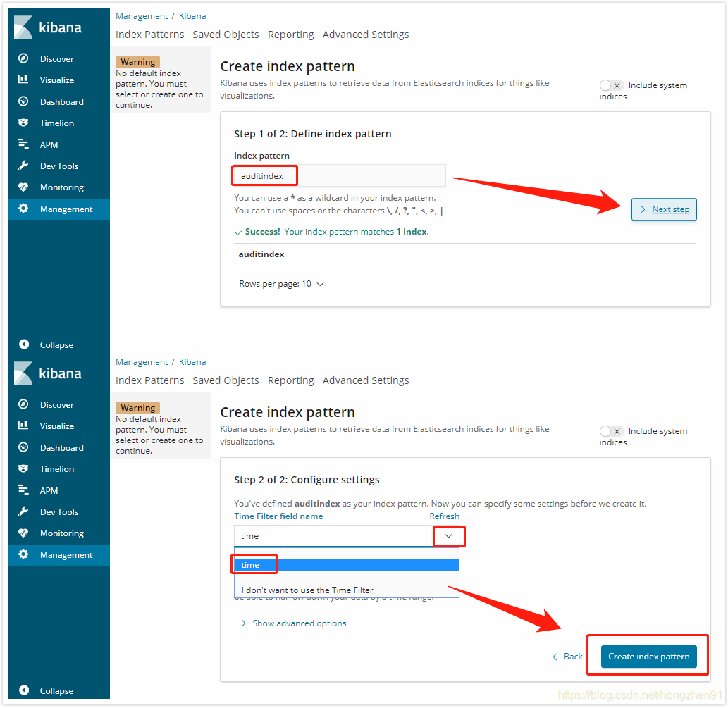Open the APM lines icon in the upper sidebar
This screenshot has width=728, height=708.
point(23,144)
